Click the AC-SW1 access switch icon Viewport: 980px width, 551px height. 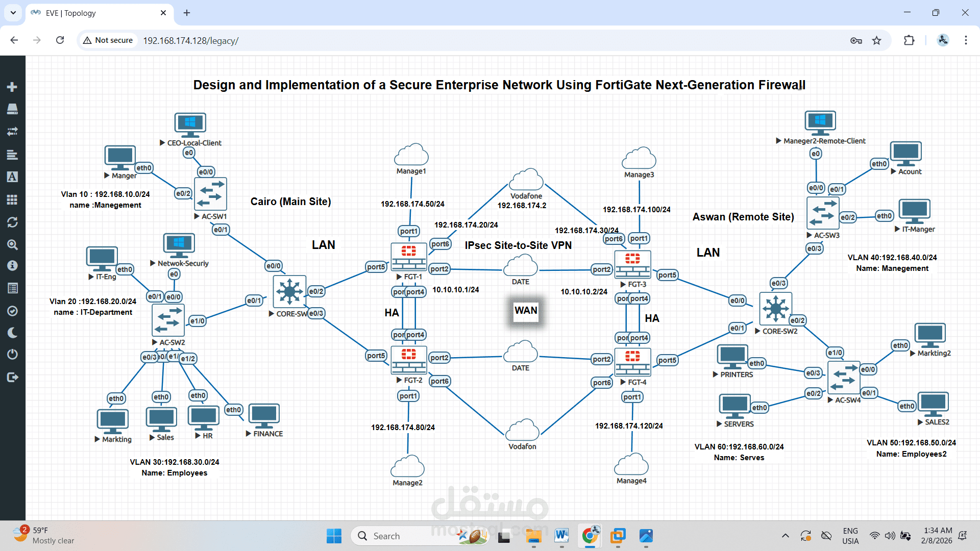click(x=211, y=194)
